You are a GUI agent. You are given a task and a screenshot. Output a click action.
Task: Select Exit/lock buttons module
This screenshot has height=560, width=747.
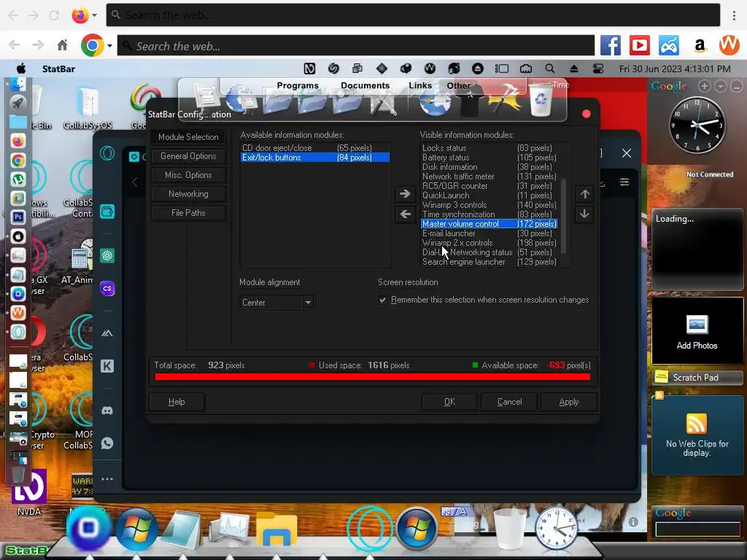tap(315, 157)
